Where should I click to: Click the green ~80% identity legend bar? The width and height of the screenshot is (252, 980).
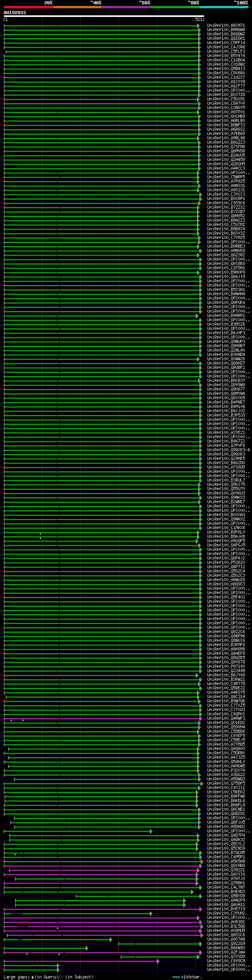pos(175,7)
